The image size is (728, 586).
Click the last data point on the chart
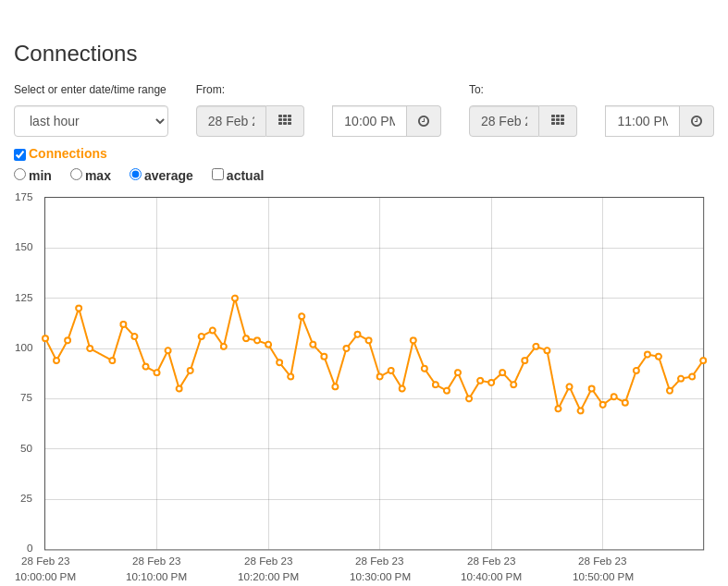click(x=703, y=360)
